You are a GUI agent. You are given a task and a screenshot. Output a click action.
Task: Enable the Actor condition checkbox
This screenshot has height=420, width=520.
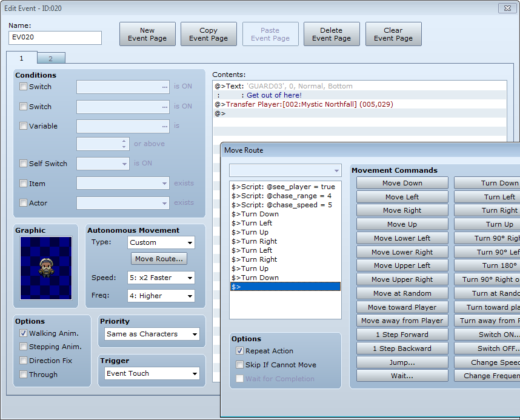click(x=23, y=203)
